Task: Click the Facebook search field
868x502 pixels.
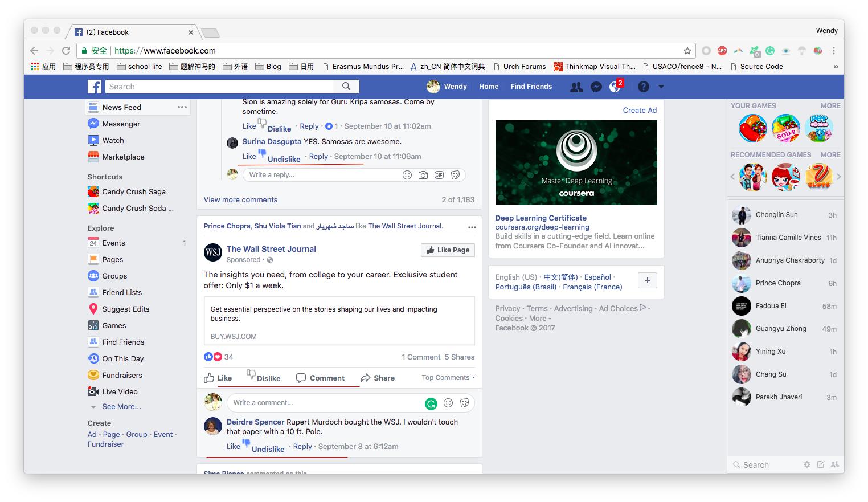Action: pyautogui.click(x=220, y=87)
